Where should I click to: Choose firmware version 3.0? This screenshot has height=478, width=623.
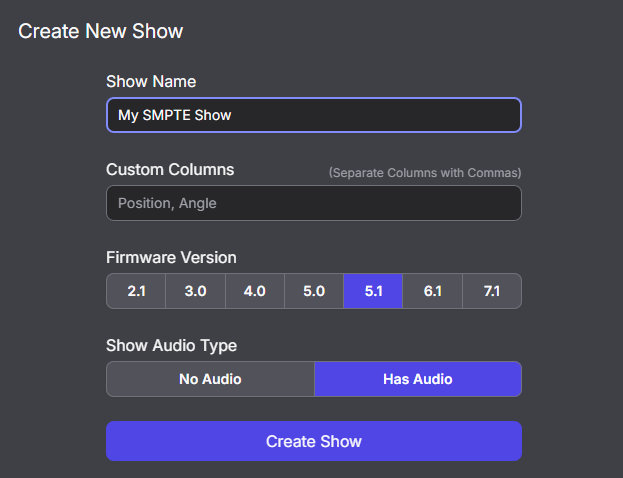pyautogui.click(x=195, y=291)
